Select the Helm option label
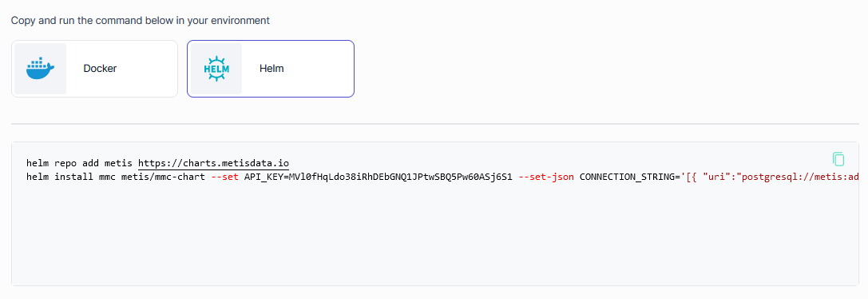868x299 pixels. 271,69
